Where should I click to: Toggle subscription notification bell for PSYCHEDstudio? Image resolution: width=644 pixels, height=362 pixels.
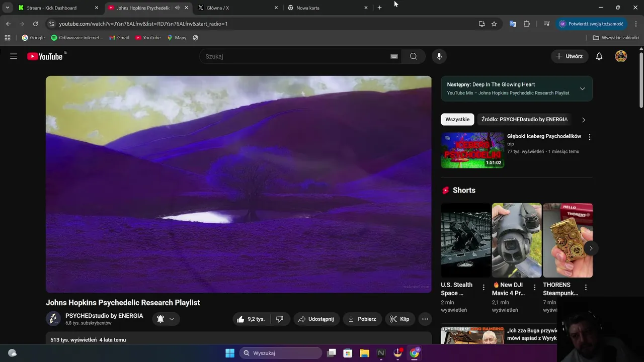[x=160, y=319]
